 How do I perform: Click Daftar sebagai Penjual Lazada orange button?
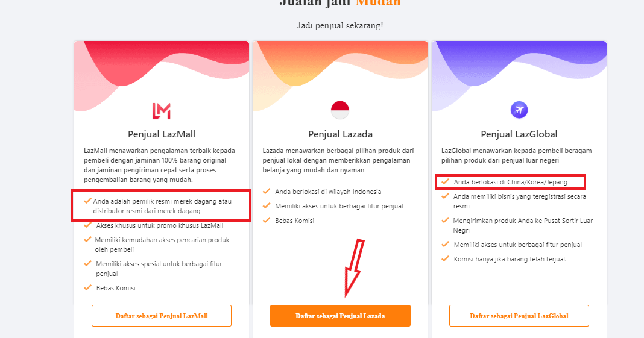pos(340,316)
